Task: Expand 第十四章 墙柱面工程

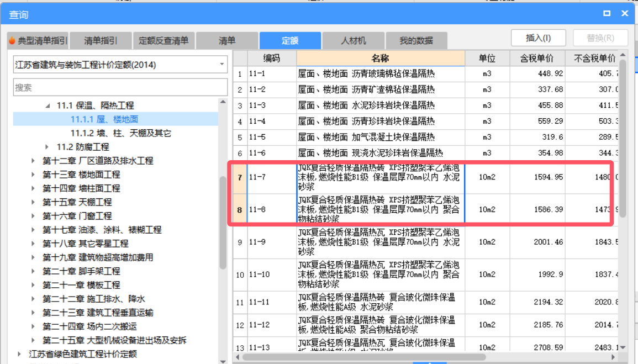Action: [x=33, y=188]
